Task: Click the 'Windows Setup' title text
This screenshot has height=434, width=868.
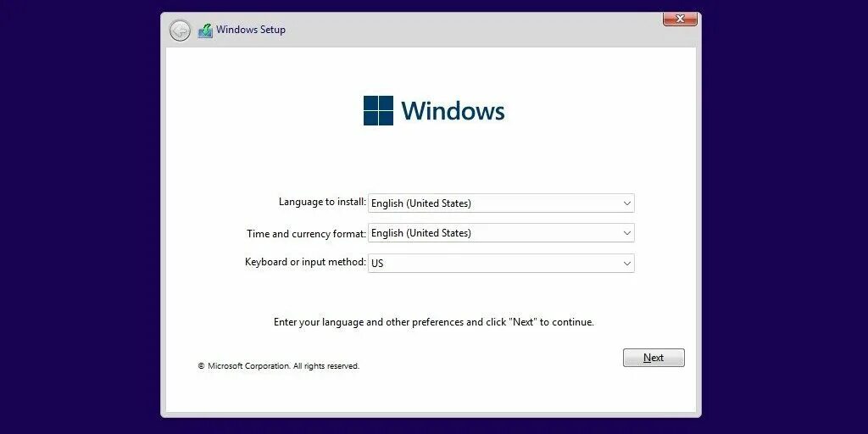Action: pyautogui.click(x=251, y=30)
